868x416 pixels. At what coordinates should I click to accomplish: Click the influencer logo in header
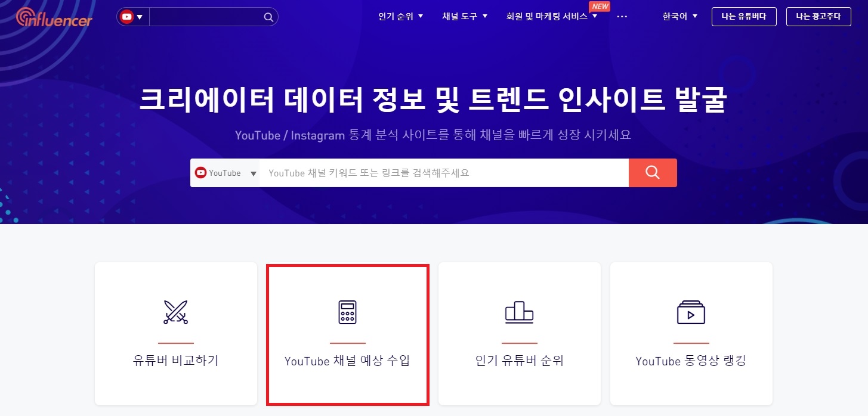54,17
